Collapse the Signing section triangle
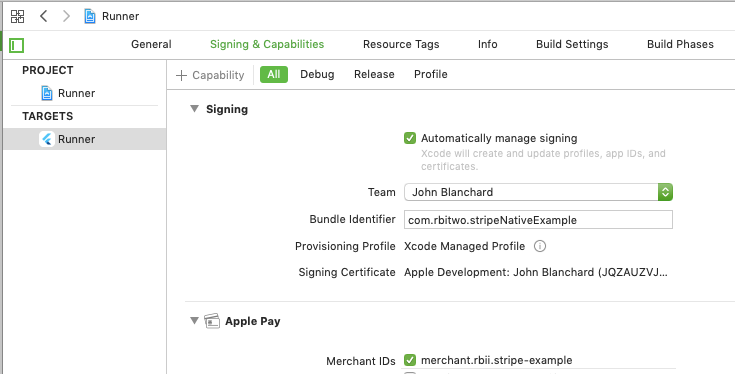The width and height of the screenshot is (735, 374). click(x=194, y=109)
